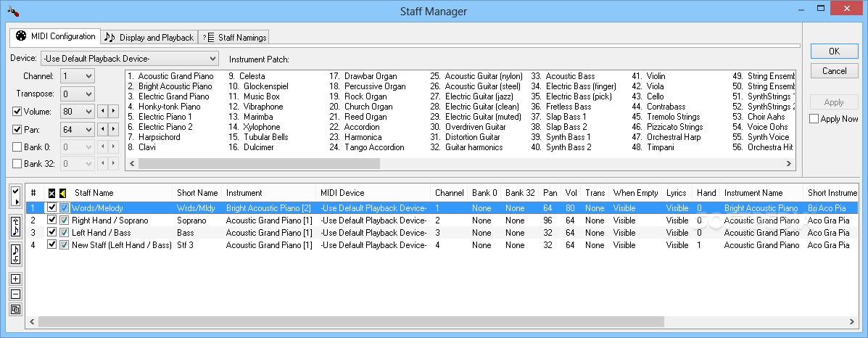868x338 pixels.
Task: Click the yellow speaker column header icon
Action: click(x=63, y=194)
